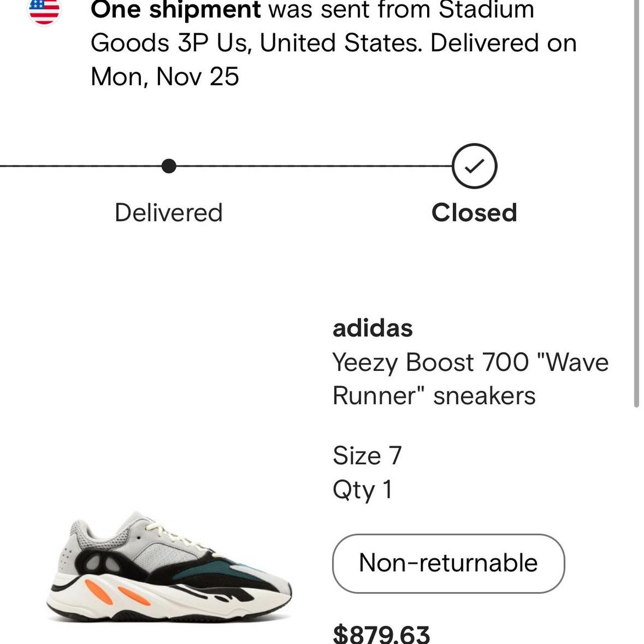The height and width of the screenshot is (644, 644).
Task: Tap the checkmark inside the Closed circle
Action: pos(473,165)
